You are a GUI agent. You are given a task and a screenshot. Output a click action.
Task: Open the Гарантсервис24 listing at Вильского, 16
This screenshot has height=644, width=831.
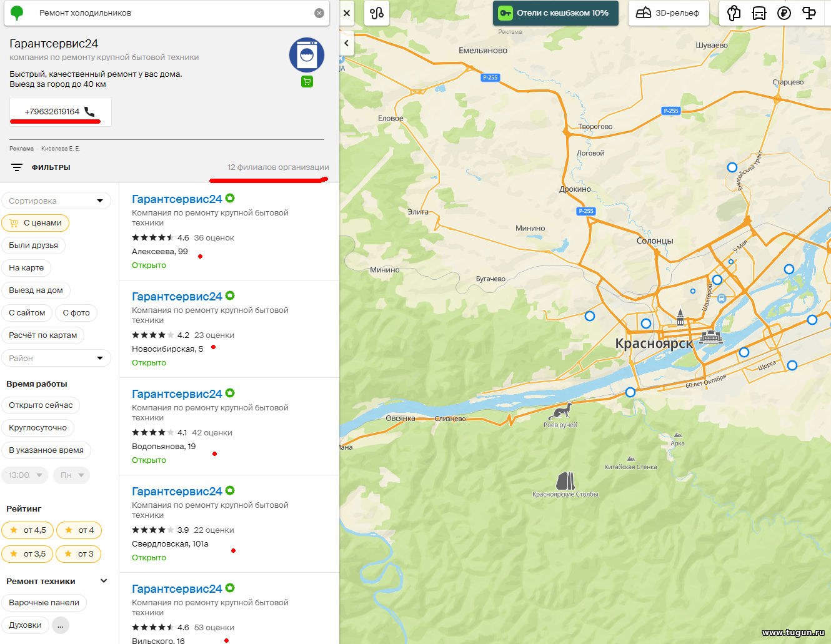(x=177, y=589)
